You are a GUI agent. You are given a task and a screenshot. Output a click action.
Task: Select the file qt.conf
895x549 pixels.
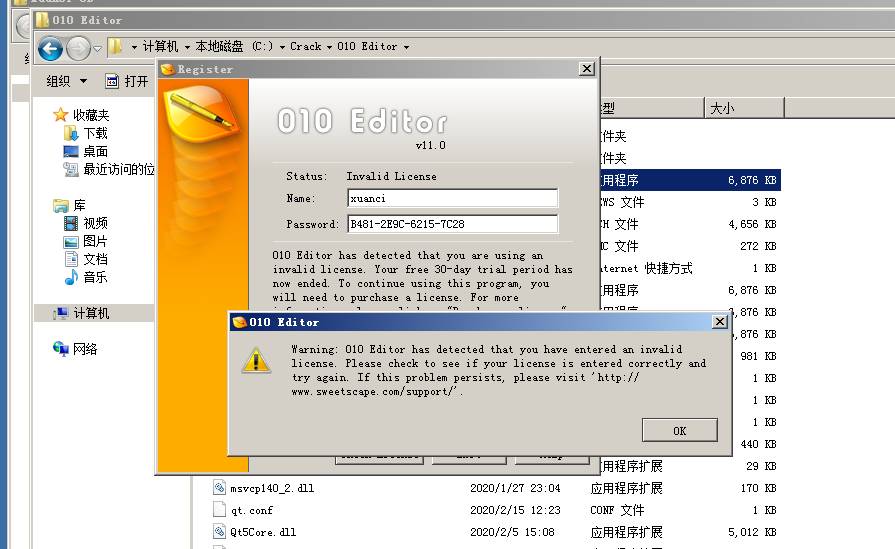click(252, 510)
